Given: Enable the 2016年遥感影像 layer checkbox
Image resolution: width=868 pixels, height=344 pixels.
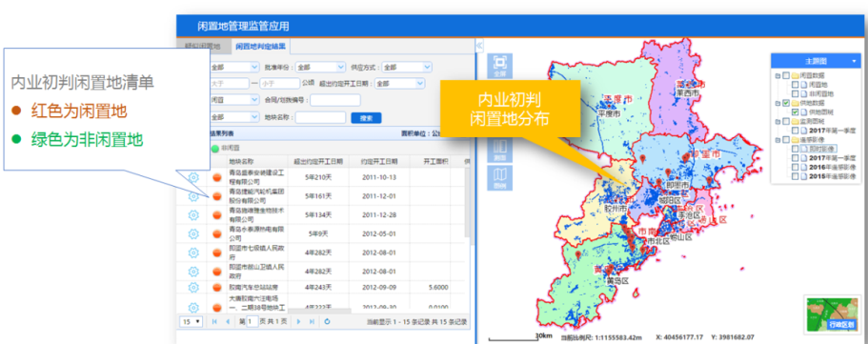Looking at the screenshot, I should (x=795, y=168).
